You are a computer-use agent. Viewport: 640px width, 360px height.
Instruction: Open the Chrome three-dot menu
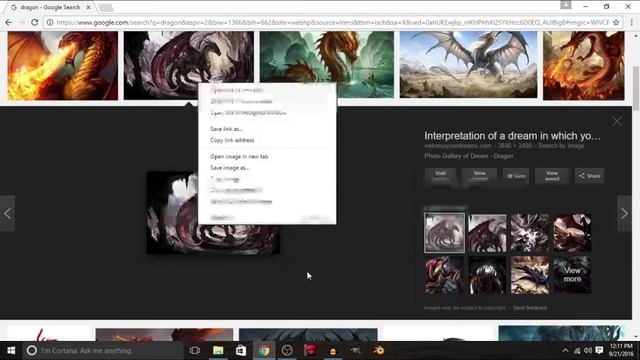pyautogui.click(x=631, y=22)
